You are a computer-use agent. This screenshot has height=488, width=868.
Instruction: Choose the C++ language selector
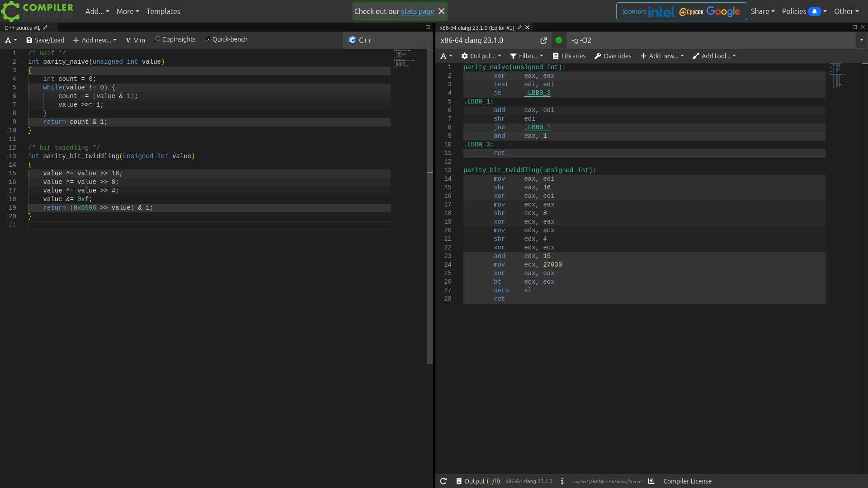click(x=387, y=40)
